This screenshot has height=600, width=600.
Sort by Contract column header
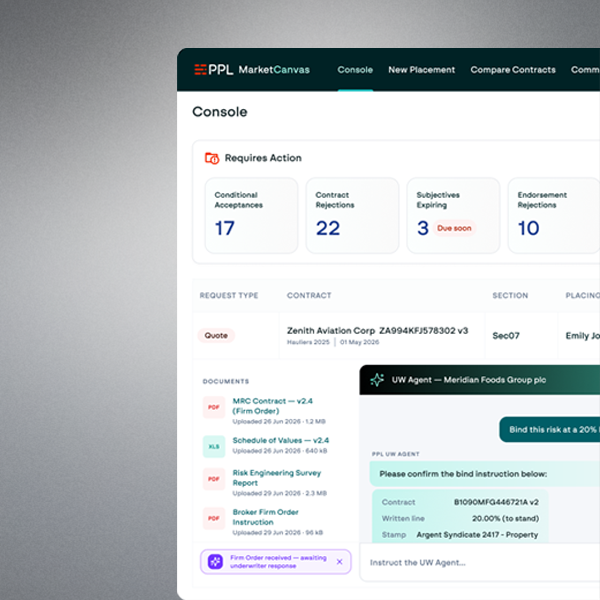[x=309, y=295]
